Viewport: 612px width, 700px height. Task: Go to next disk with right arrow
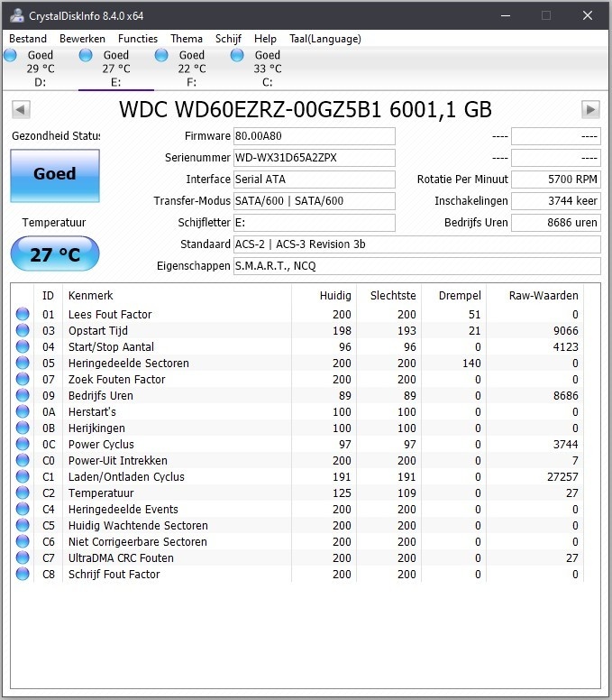click(590, 109)
